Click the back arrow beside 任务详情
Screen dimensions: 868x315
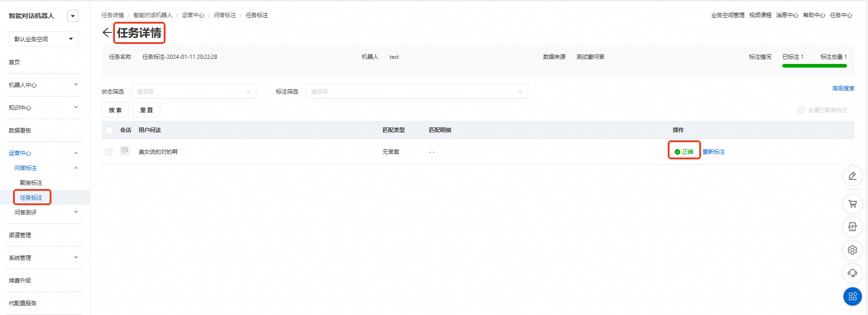coord(107,32)
